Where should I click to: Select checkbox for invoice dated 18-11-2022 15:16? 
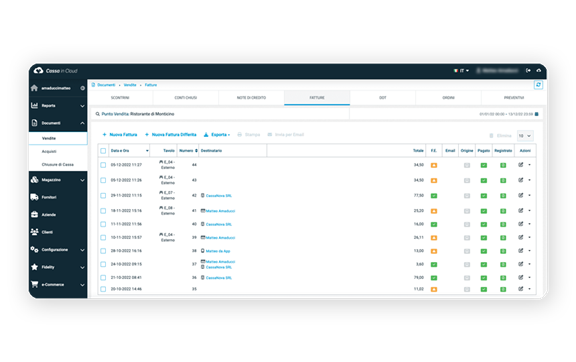103,211
